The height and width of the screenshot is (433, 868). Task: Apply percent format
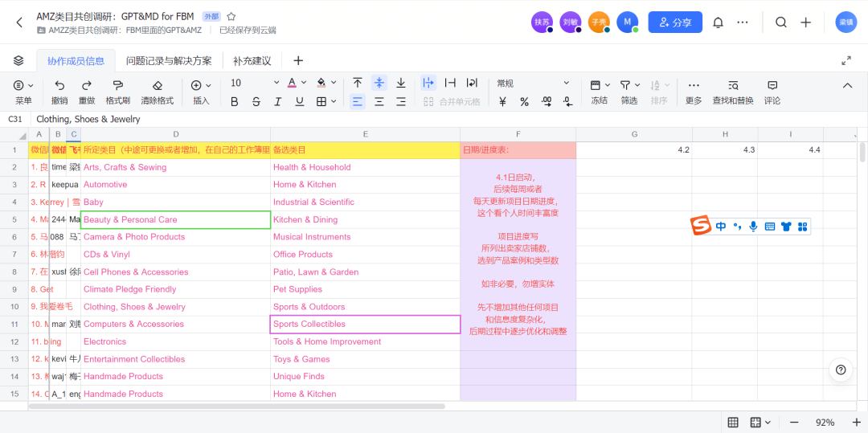coord(524,102)
